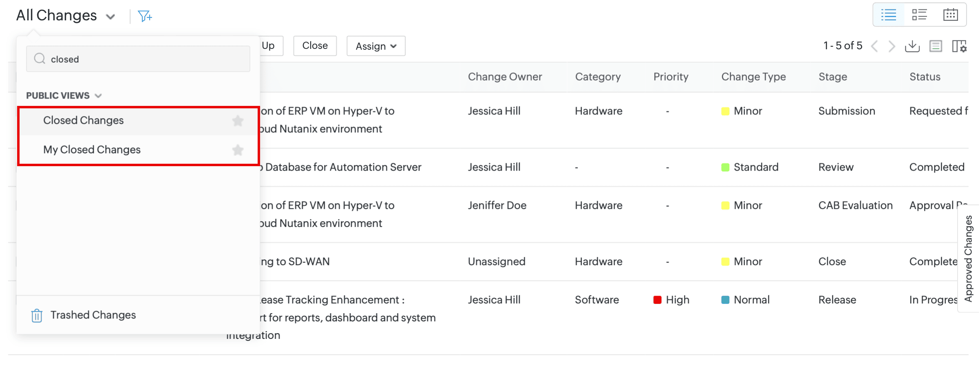Mark My Closed Changes as favorite
Image resolution: width=980 pixels, height=391 pixels.
coord(238,150)
